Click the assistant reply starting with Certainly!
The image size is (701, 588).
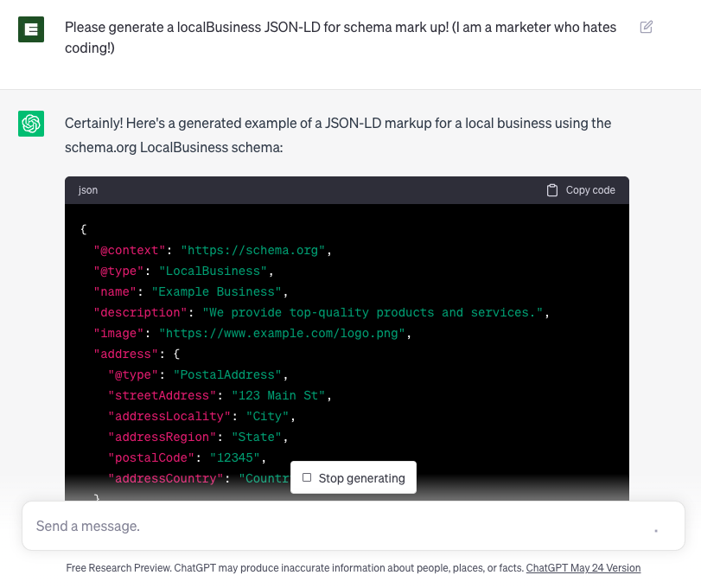click(338, 135)
